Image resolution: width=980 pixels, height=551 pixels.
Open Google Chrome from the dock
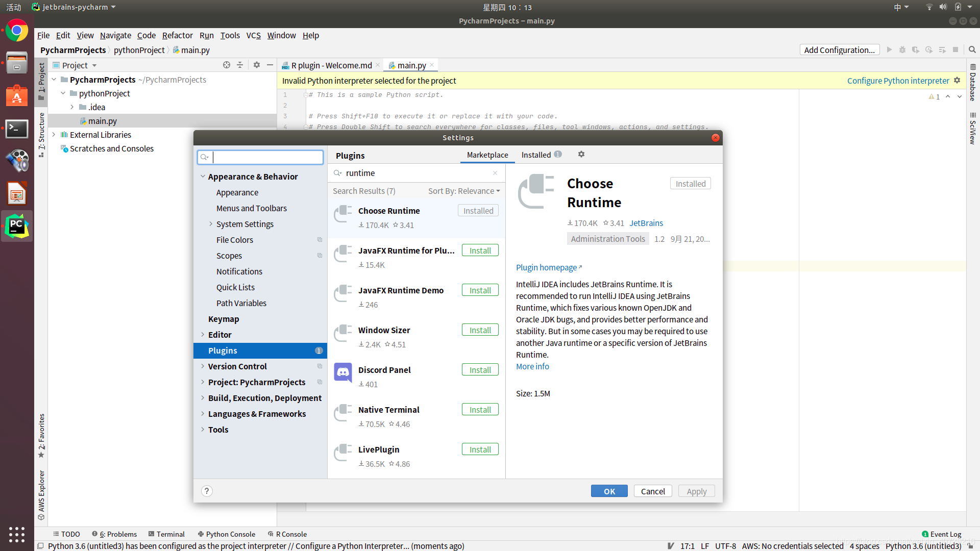click(17, 31)
